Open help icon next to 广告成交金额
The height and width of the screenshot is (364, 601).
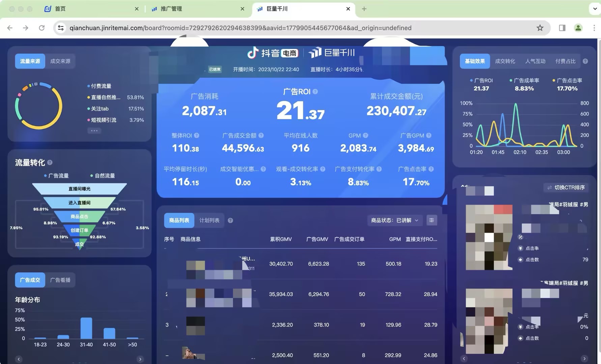click(x=261, y=135)
